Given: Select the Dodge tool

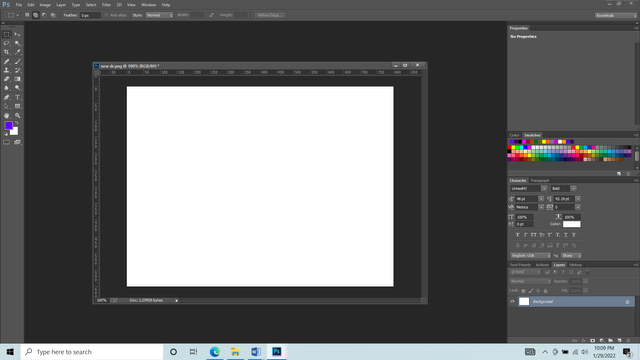Looking at the screenshot, I should pyautogui.click(x=18, y=88).
